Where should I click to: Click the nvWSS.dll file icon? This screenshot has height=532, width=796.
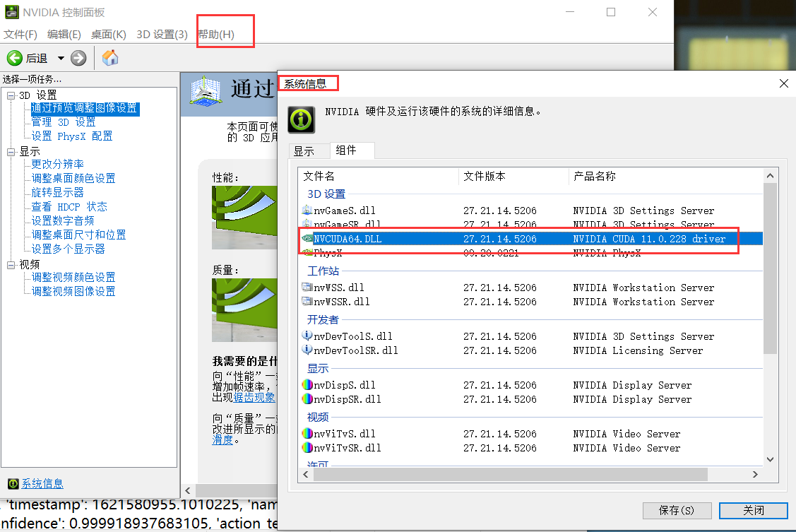[x=307, y=287]
